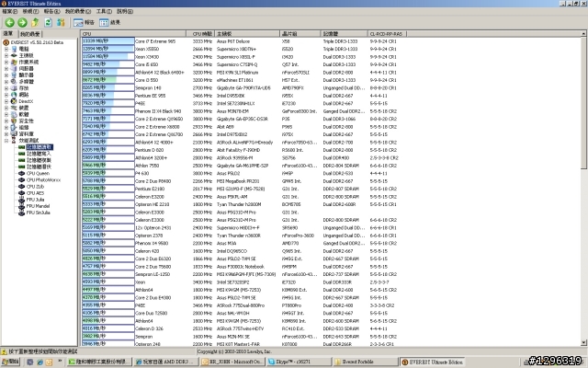Image resolution: width=588 pixels, height=368 pixels.
Task: Click the 安全性 (Security) shield icon in tree
Action: click(x=14, y=121)
